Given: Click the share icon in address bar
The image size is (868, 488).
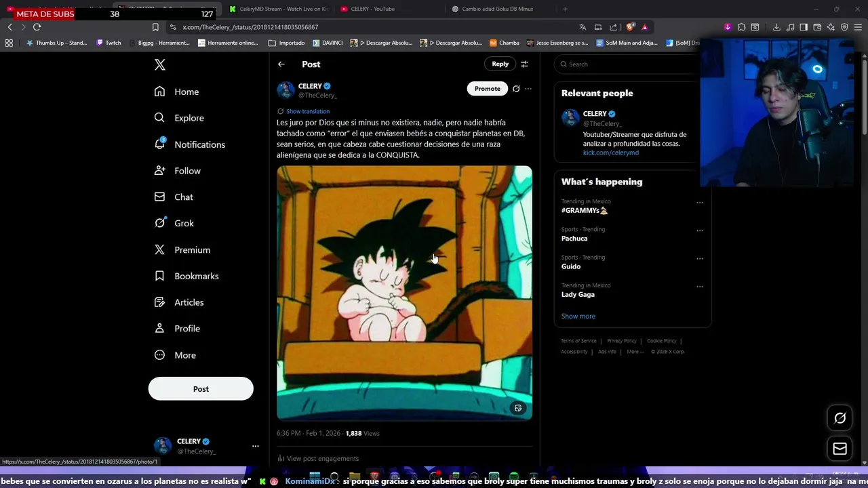Looking at the screenshot, I should pyautogui.click(x=613, y=27).
